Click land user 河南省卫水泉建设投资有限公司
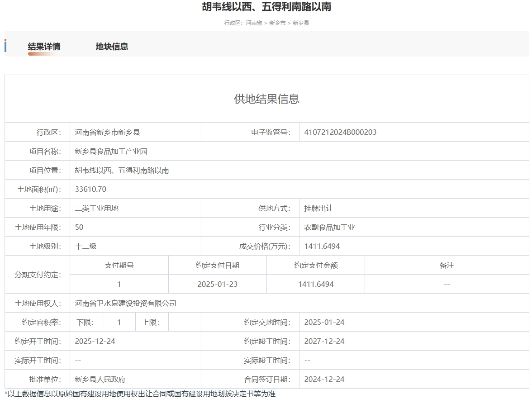The width and height of the screenshot is (532, 399). coord(126,303)
